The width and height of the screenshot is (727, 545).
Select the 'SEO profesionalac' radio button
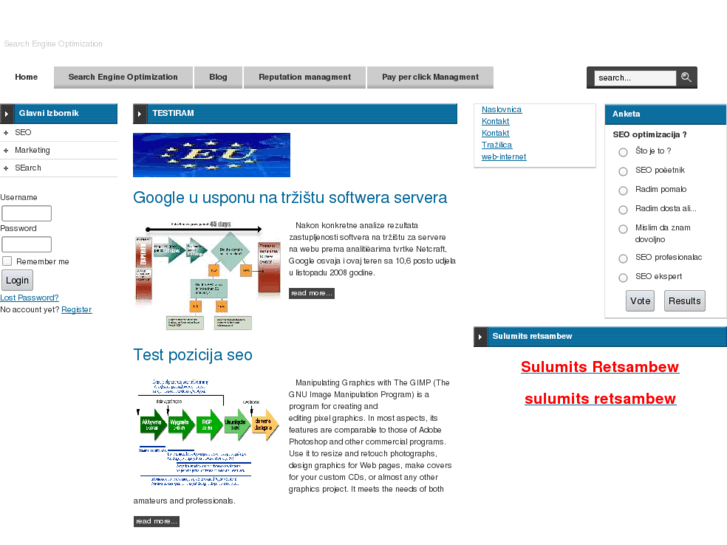623,258
